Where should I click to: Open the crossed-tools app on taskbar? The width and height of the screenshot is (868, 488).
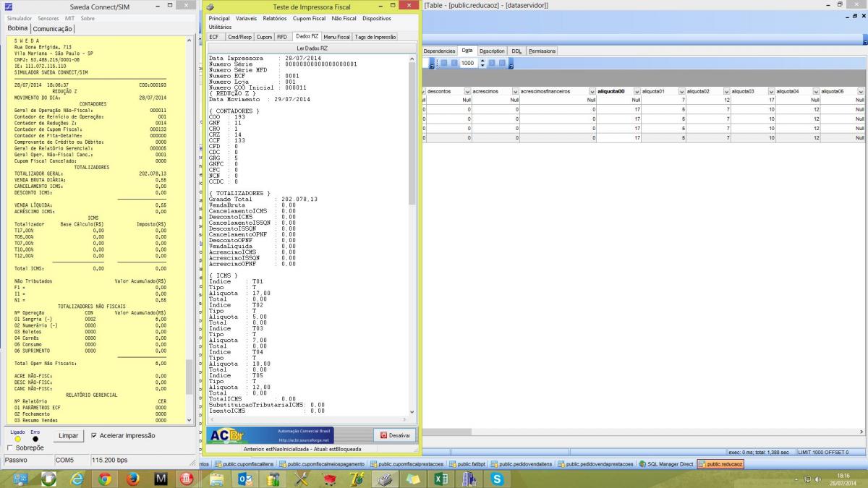tap(302, 479)
